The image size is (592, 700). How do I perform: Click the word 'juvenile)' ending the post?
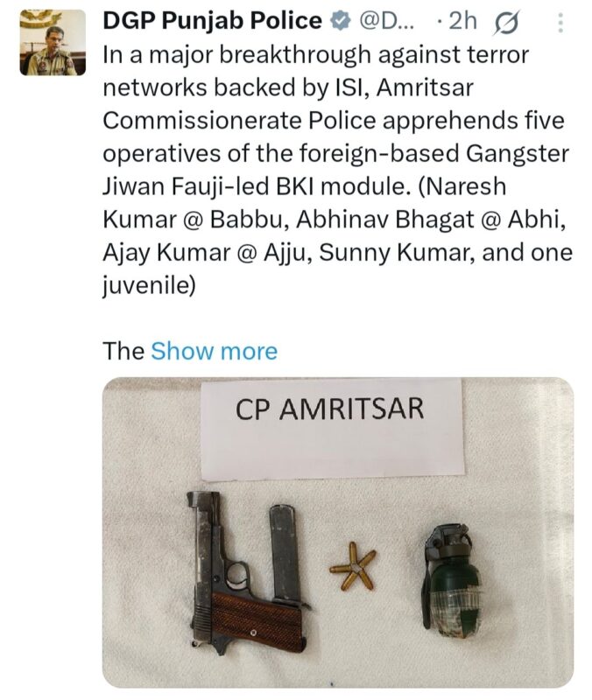(149, 286)
